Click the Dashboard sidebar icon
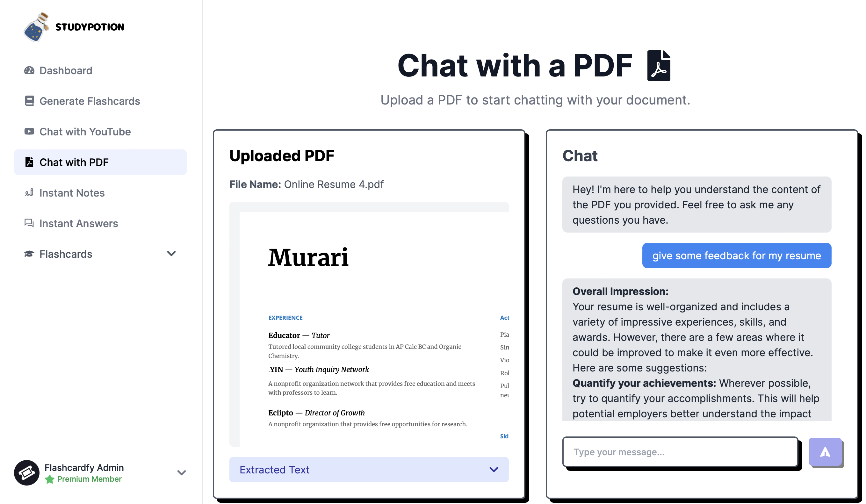The height and width of the screenshot is (504, 866). (29, 70)
